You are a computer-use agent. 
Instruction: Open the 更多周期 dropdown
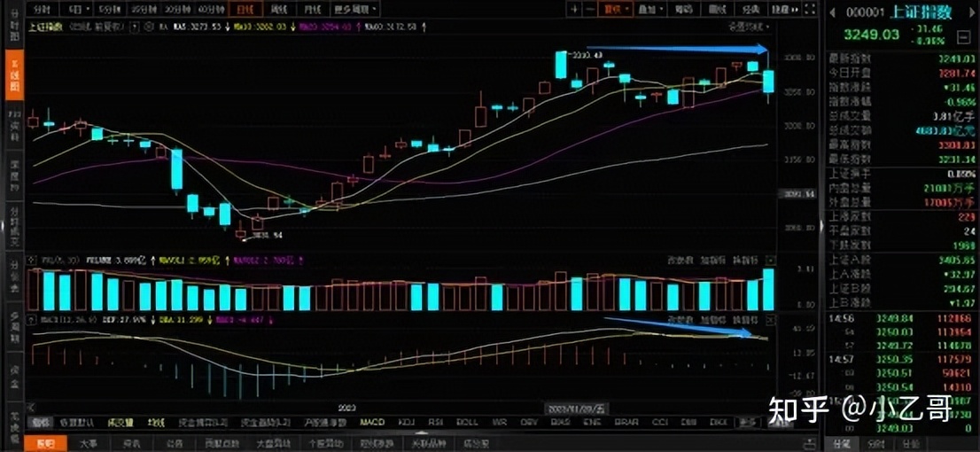(354, 10)
